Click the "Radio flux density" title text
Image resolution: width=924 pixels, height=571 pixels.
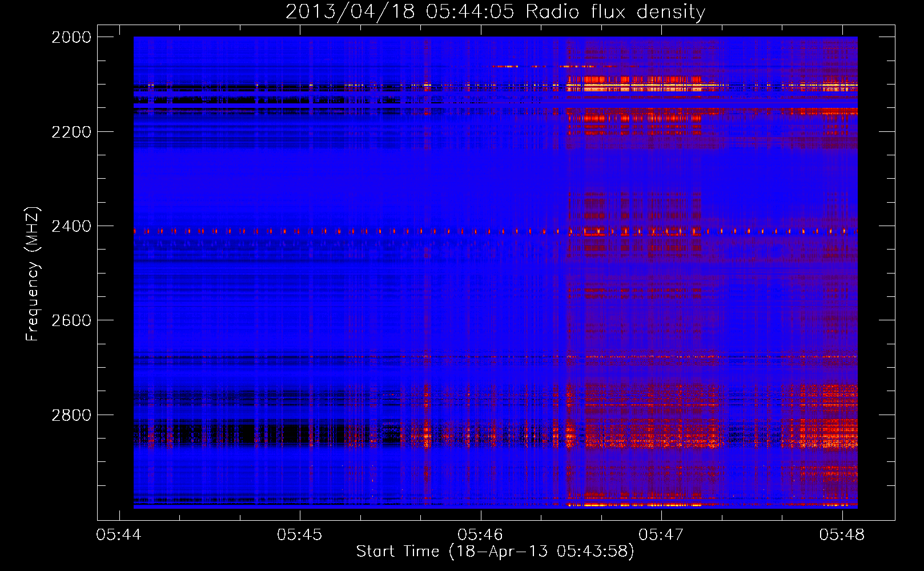pos(615,12)
